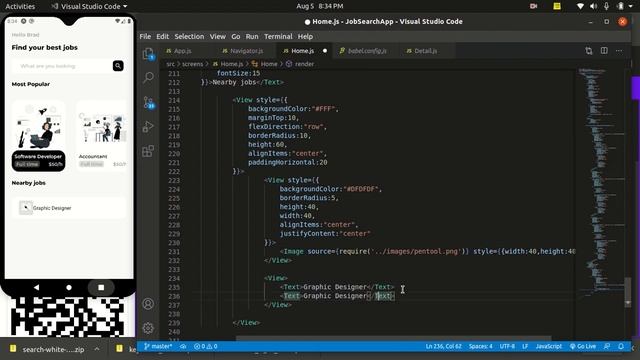Click Spaces: 4 indentation setting
640x360 pixels.
click(x=480, y=346)
